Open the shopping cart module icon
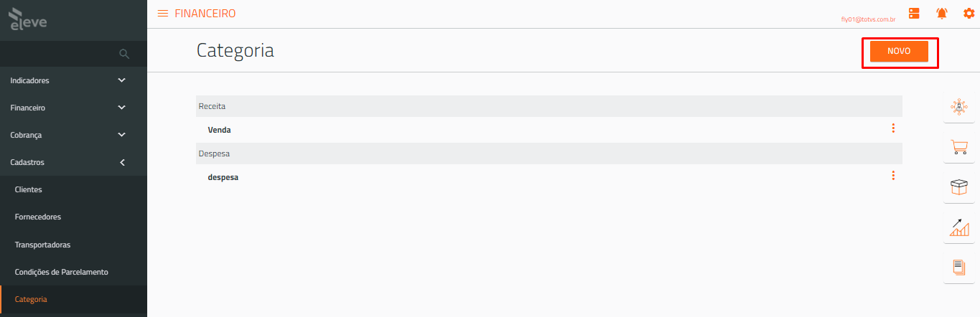The image size is (980, 317). coord(958,147)
